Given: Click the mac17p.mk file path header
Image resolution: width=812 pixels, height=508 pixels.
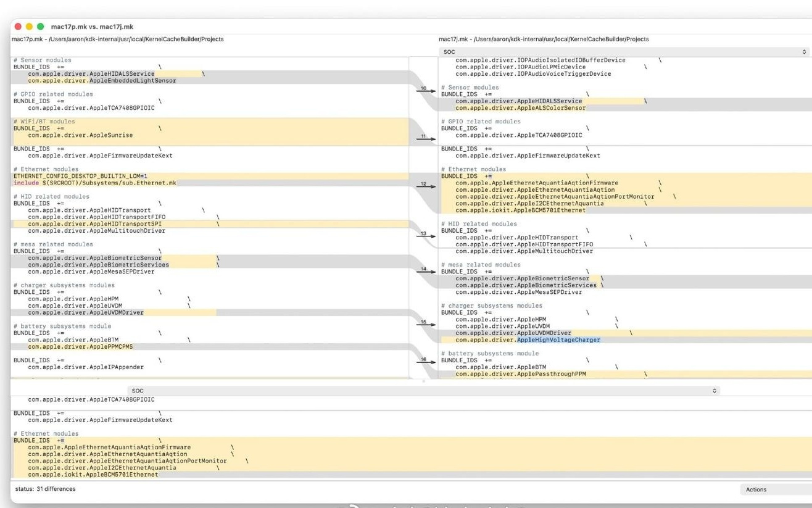Looking at the screenshot, I should pyautogui.click(x=118, y=40).
